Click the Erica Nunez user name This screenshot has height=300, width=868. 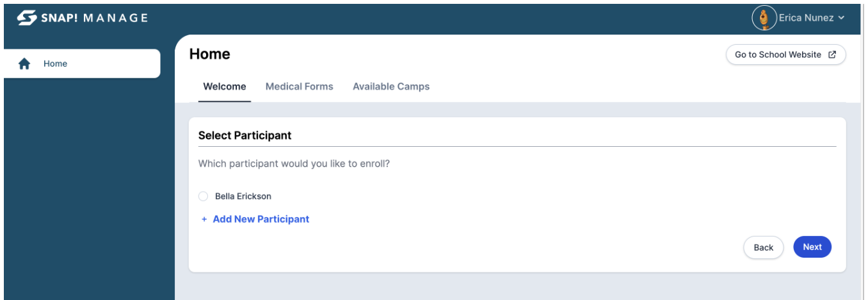807,18
